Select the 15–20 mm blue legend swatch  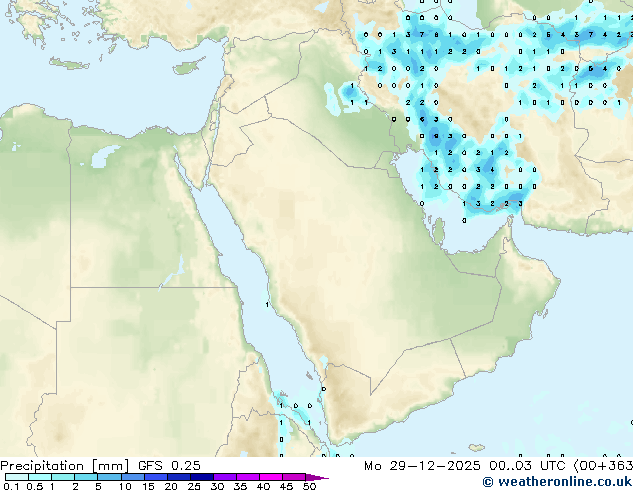(x=155, y=477)
